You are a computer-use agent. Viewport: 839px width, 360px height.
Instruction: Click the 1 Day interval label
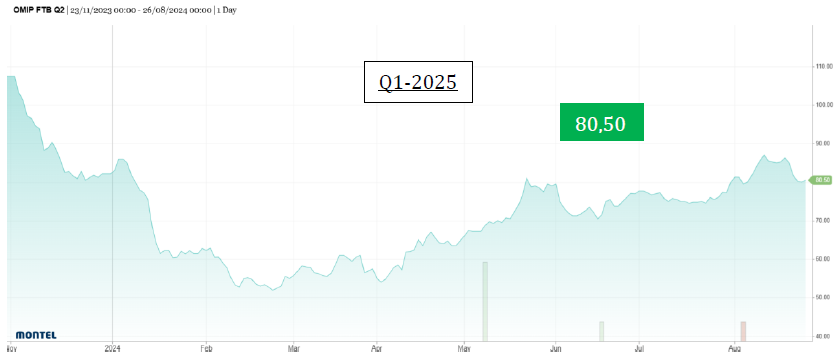(x=226, y=10)
